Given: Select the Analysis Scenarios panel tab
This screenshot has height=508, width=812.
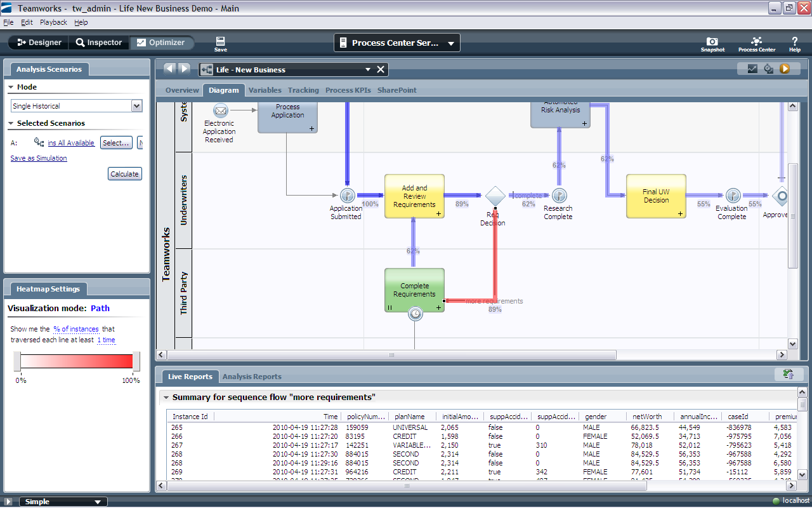Looking at the screenshot, I should tap(49, 69).
